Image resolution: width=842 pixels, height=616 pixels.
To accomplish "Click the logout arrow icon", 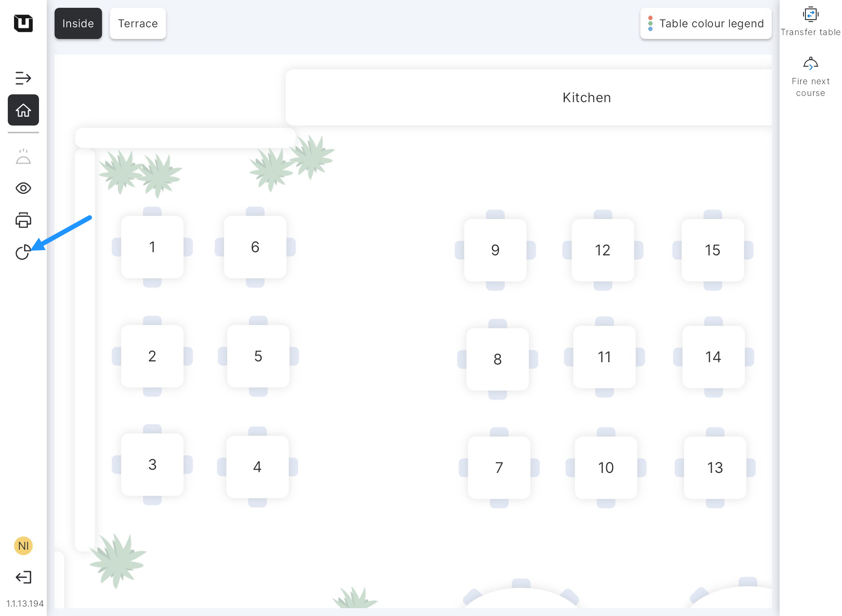I will click(23, 577).
